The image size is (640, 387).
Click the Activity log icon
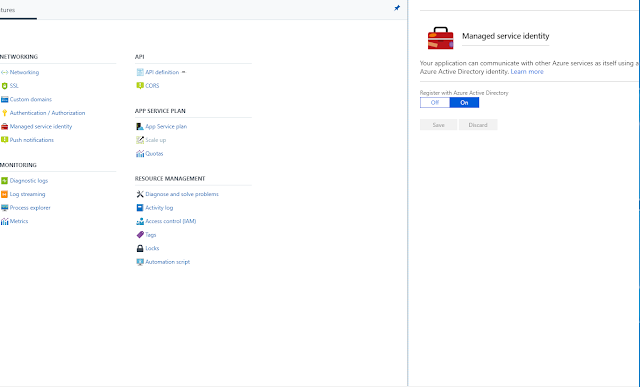pos(140,208)
